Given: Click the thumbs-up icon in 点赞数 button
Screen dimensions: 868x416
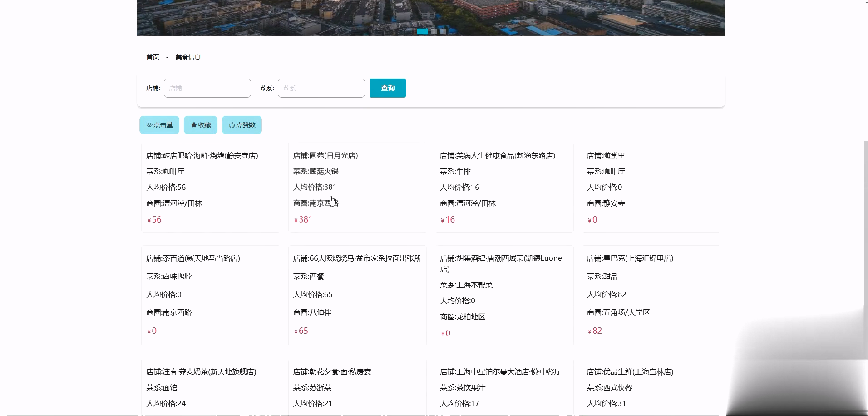Looking at the screenshot, I should [x=232, y=125].
